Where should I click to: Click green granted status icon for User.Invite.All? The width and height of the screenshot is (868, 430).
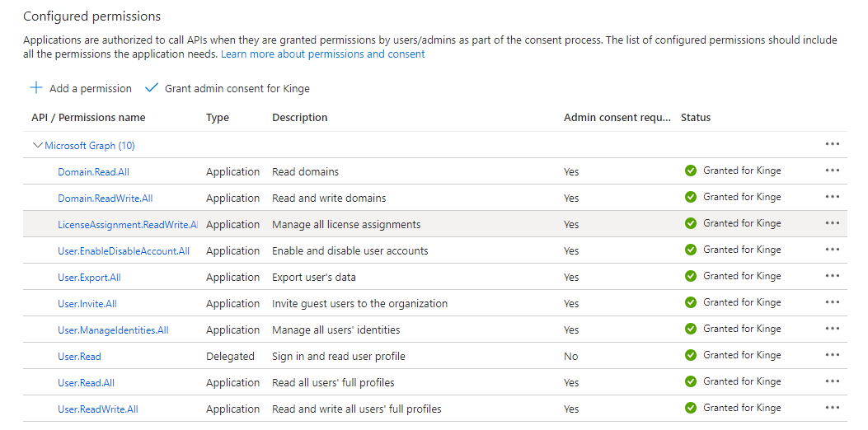(691, 302)
